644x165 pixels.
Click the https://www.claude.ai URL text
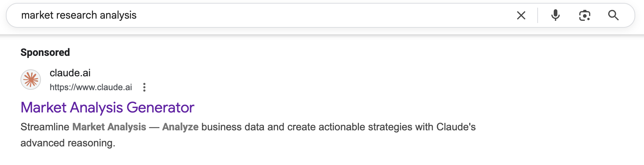tap(91, 87)
